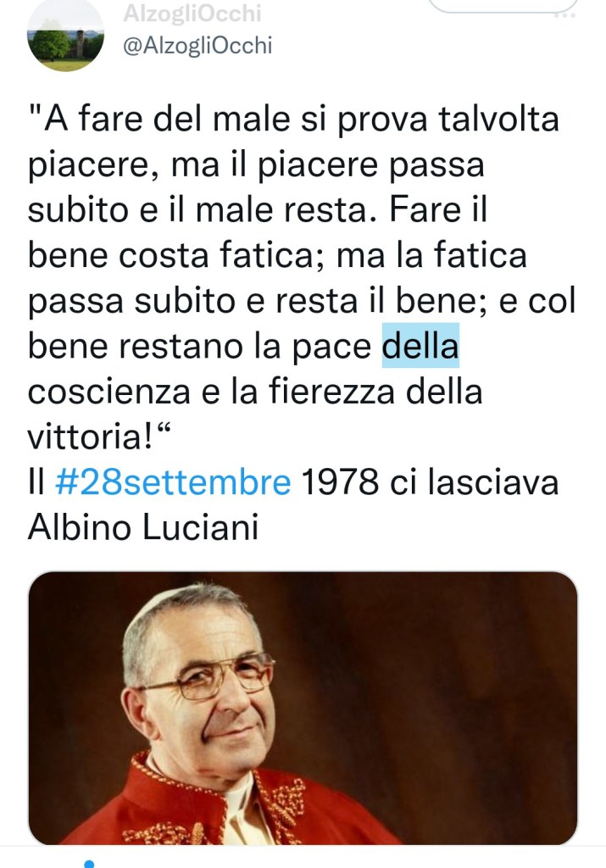The image size is (606, 868).
Task: Click the highlighted word "della"
Action: tap(420, 346)
